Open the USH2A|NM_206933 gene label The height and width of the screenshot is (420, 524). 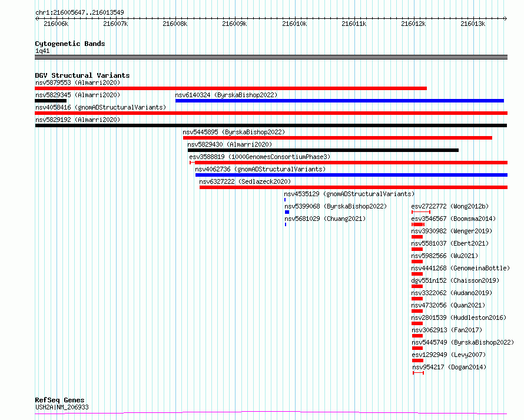(62, 407)
